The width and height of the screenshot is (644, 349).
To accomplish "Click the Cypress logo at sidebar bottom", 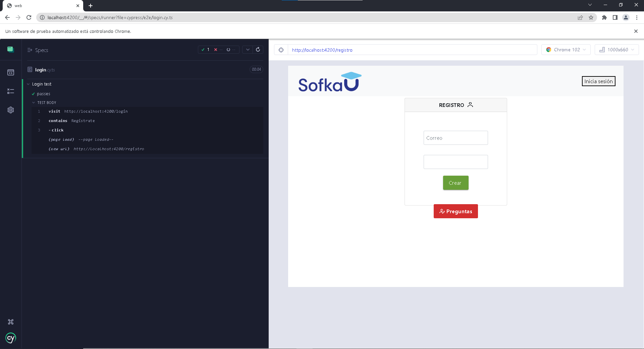I will pos(11,338).
